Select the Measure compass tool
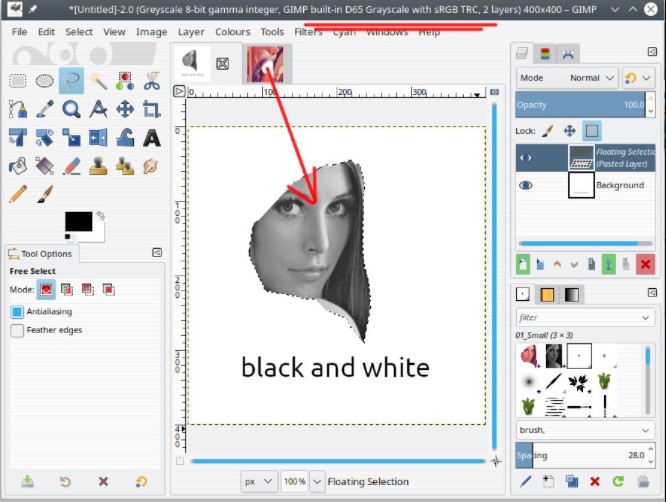 [x=98, y=109]
